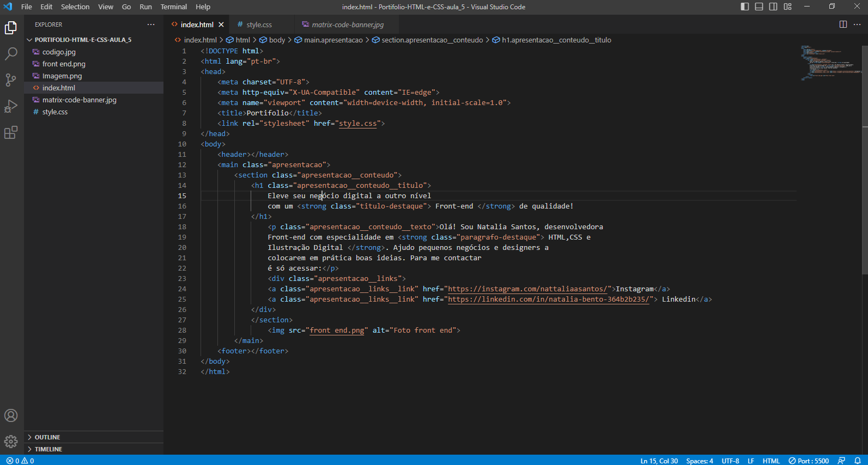The height and width of the screenshot is (465, 868).
Task: Open the Selection menu
Action: click(75, 7)
